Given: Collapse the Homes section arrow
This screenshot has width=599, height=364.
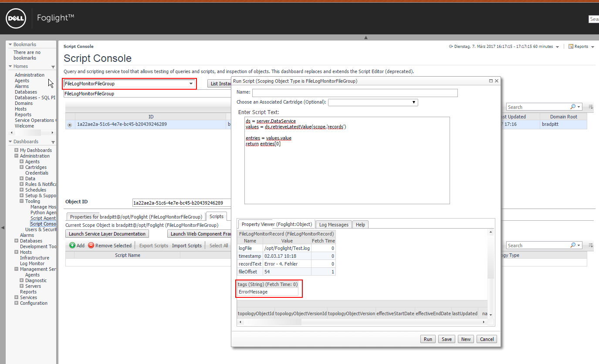Looking at the screenshot, I should click(x=10, y=66).
